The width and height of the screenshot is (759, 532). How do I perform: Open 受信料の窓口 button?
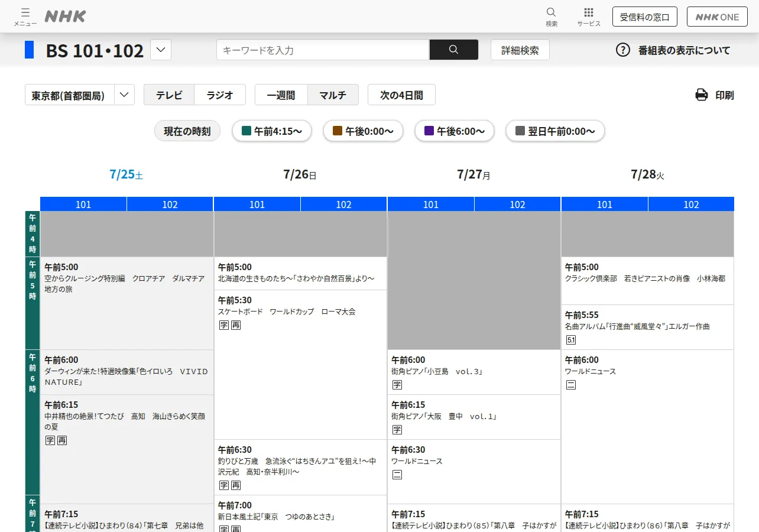[x=645, y=17]
